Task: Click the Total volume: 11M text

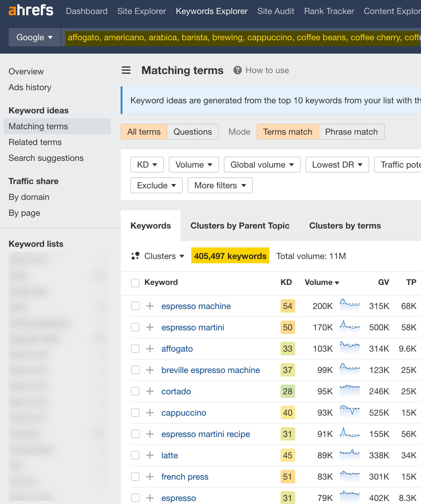Action: pos(311,256)
